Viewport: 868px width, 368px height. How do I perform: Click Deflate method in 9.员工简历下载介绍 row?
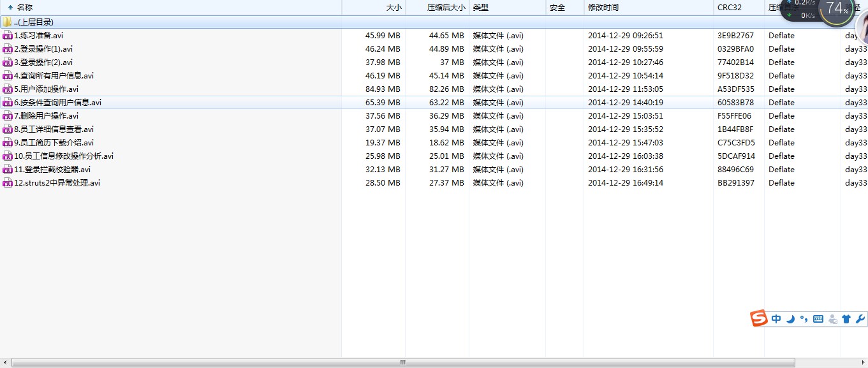tap(781, 143)
